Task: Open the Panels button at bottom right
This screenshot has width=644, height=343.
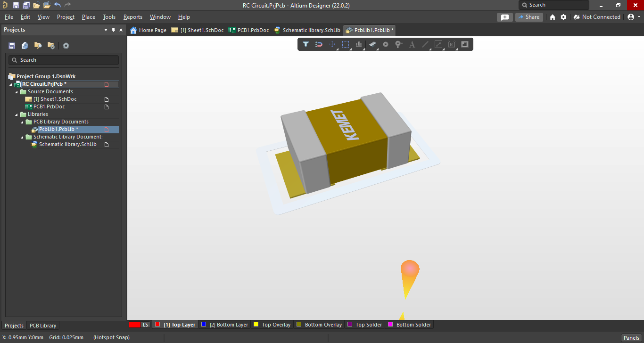Action: click(631, 337)
